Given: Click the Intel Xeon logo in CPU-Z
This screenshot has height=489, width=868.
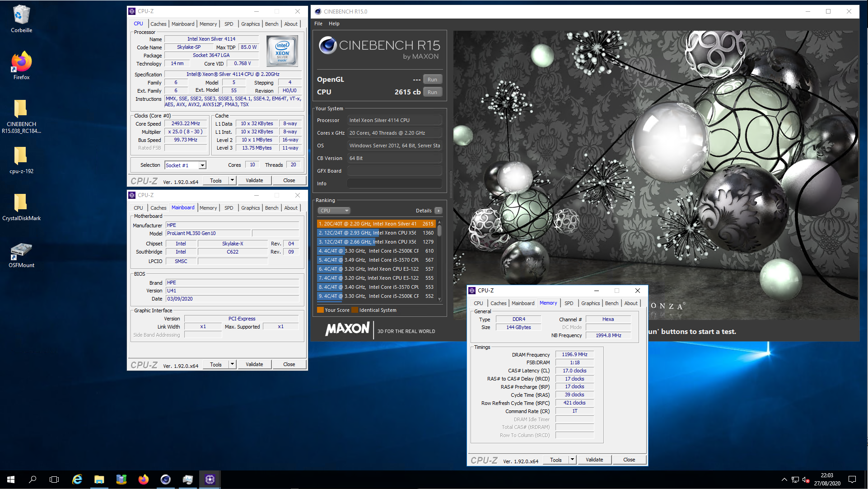Looking at the screenshot, I should [282, 52].
